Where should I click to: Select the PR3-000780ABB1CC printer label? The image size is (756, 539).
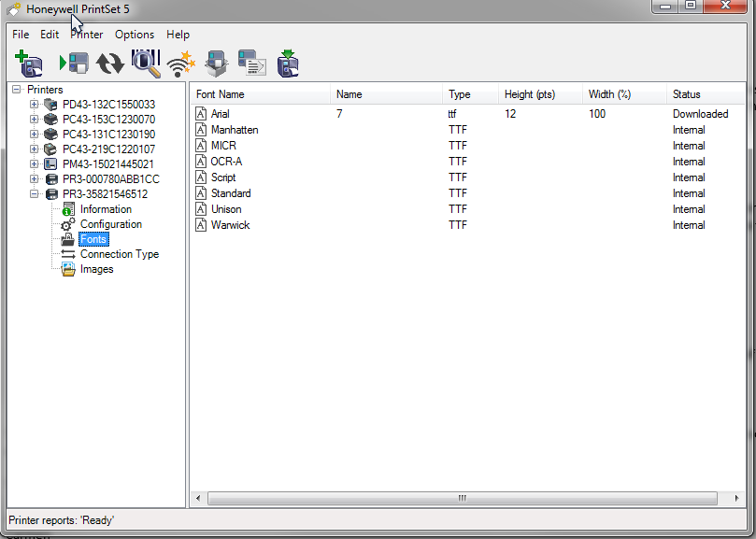click(111, 178)
